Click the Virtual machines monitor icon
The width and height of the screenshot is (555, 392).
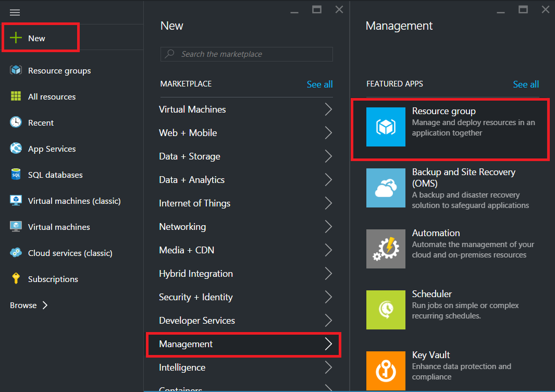click(x=16, y=226)
